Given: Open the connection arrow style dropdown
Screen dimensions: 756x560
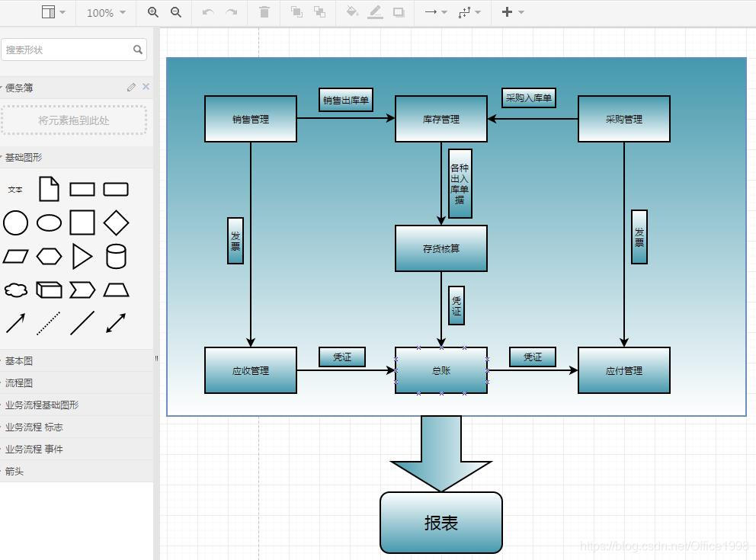Looking at the screenshot, I should click(x=436, y=12).
